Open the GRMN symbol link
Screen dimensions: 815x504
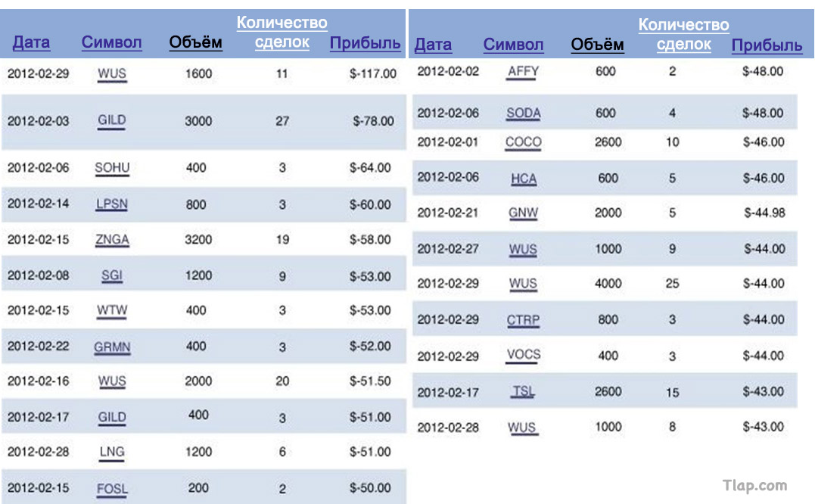[112, 347]
